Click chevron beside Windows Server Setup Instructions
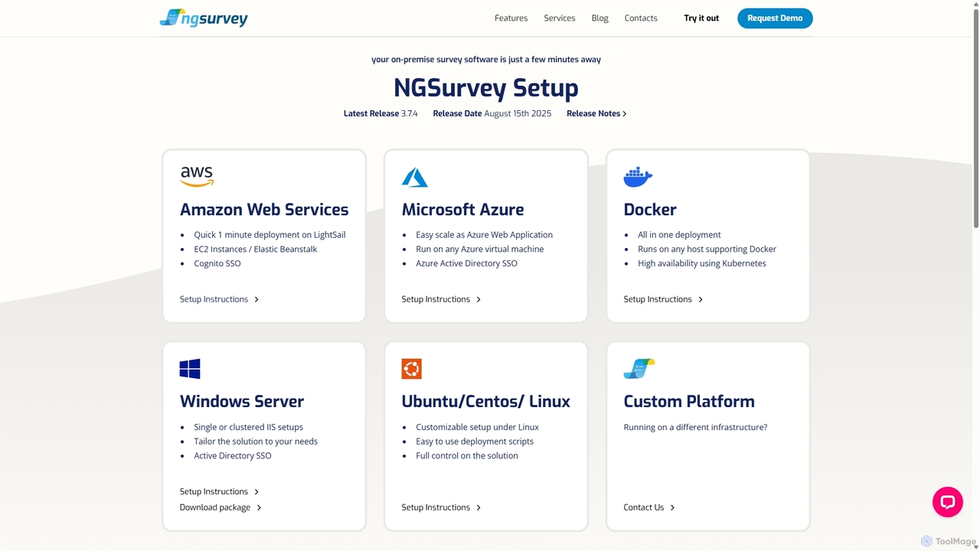The image size is (980, 551). pyautogui.click(x=256, y=491)
